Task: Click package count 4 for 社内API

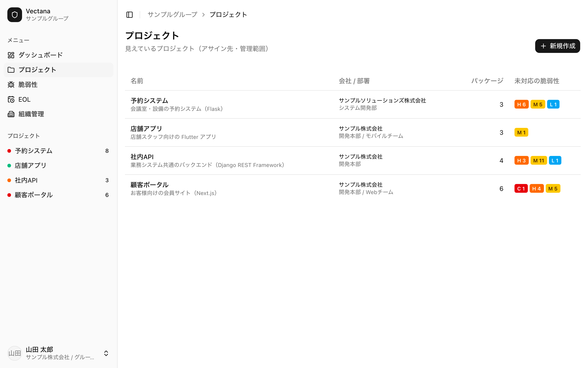Action: point(501,161)
